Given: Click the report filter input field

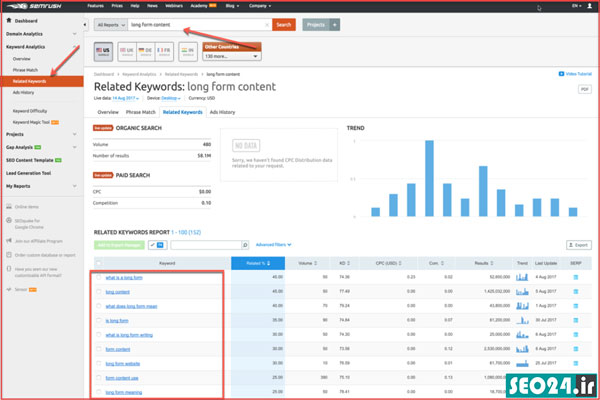Looking at the screenshot, I should pos(206,245).
